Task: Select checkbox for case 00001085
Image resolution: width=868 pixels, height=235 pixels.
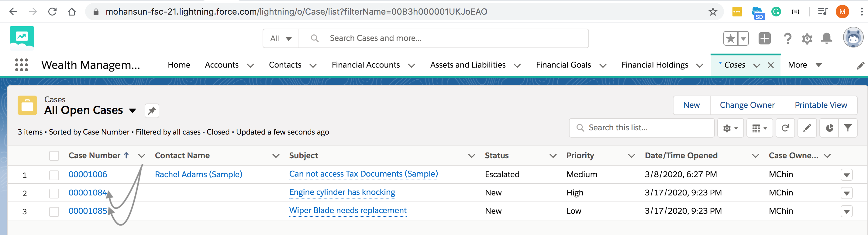Action: pyautogui.click(x=54, y=211)
